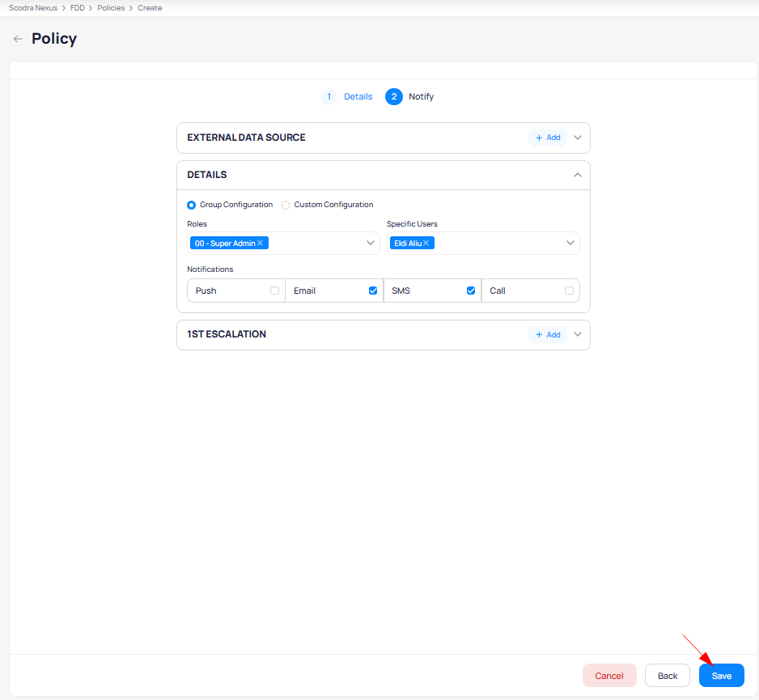Image resolution: width=759 pixels, height=700 pixels.
Task: Remove the 00 - Super Admin role tag
Action: click(260, 243)
